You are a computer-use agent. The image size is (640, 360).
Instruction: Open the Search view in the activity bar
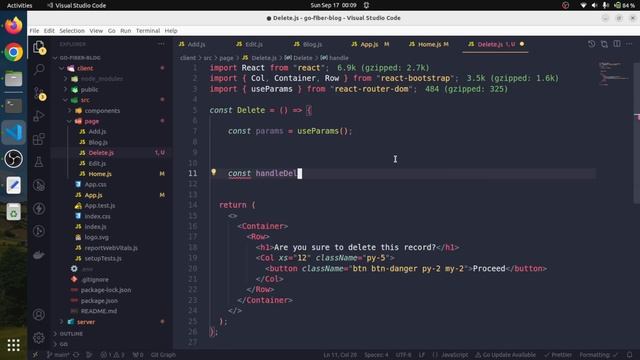tap(39, 70)
